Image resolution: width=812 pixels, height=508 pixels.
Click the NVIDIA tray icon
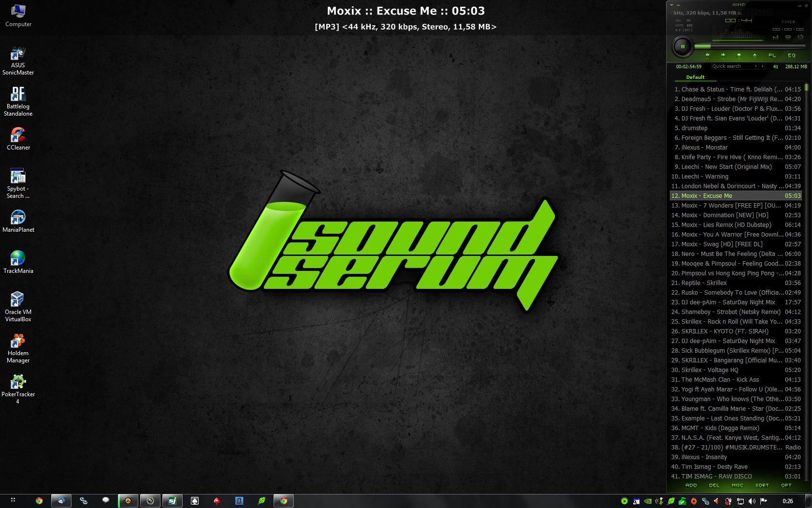648,501
